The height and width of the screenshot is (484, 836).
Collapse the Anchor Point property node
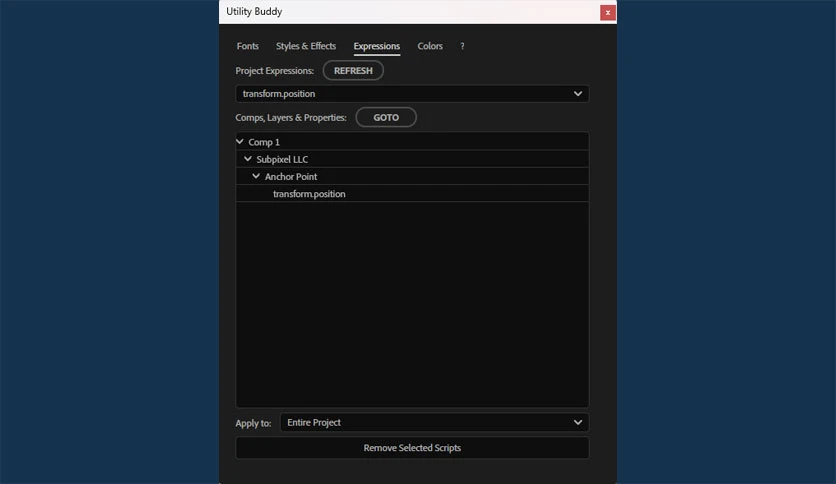click(256, 176)
